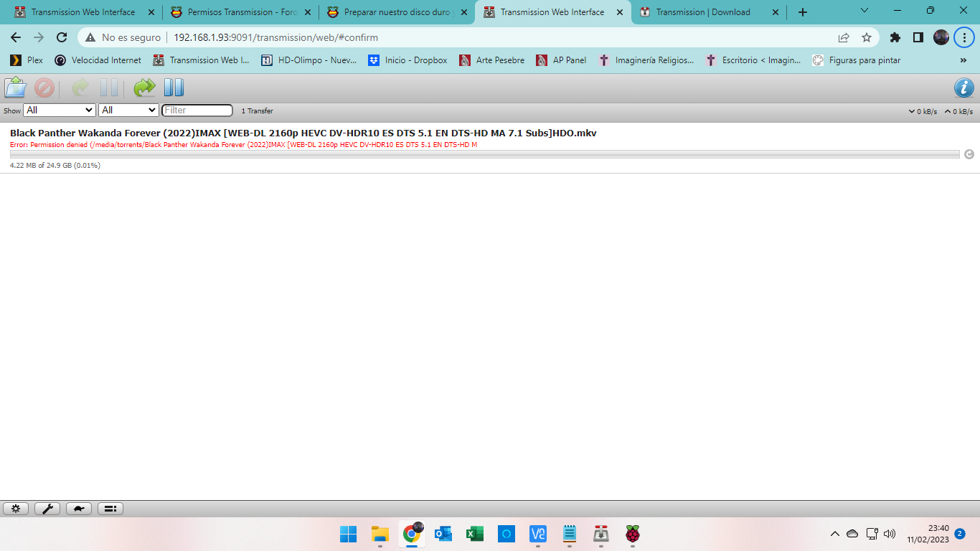This screenshot has width=980, height=551.
Task: Expand the tracker filter dropdown
Action: 128,110
